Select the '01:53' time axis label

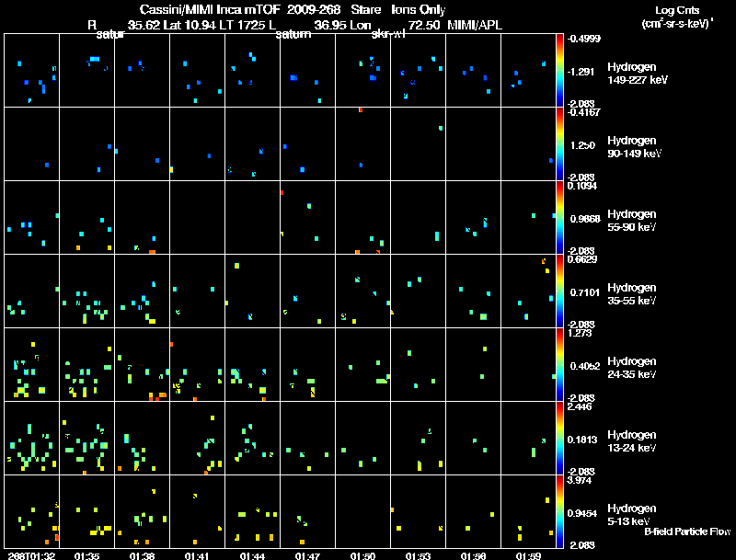click(x=418, y=556)
